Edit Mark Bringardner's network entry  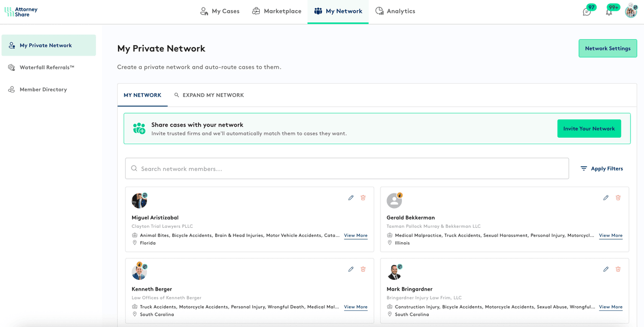tap(606, 269)
